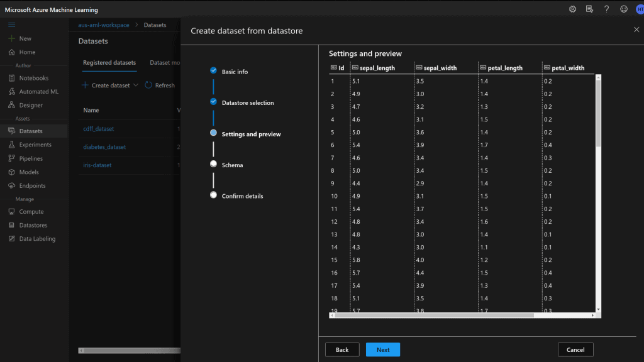644x362 pixels.
Task: Click the petal_width column header
Action: click(x=568, y=68)
